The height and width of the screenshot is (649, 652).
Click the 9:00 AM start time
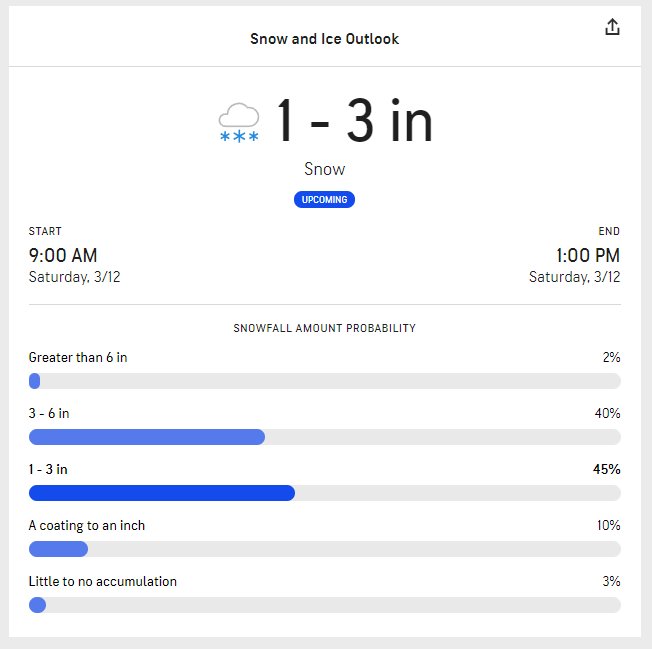pos(63,255)
